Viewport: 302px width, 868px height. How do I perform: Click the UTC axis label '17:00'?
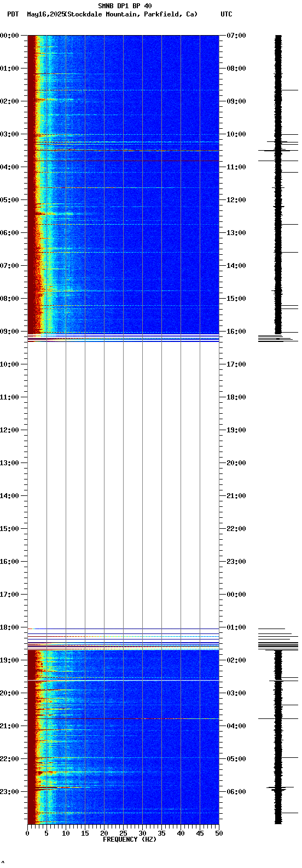point(236,364)
